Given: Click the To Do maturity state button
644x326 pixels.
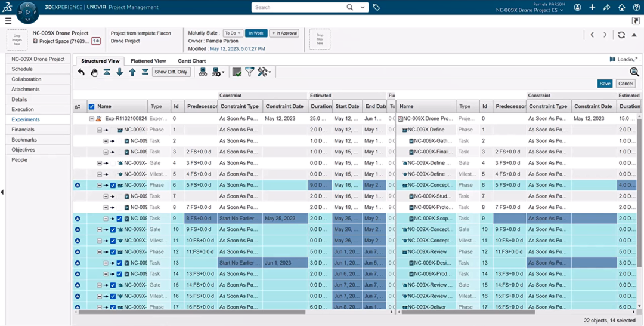Looking at the screenshot, I should [233, 33].
